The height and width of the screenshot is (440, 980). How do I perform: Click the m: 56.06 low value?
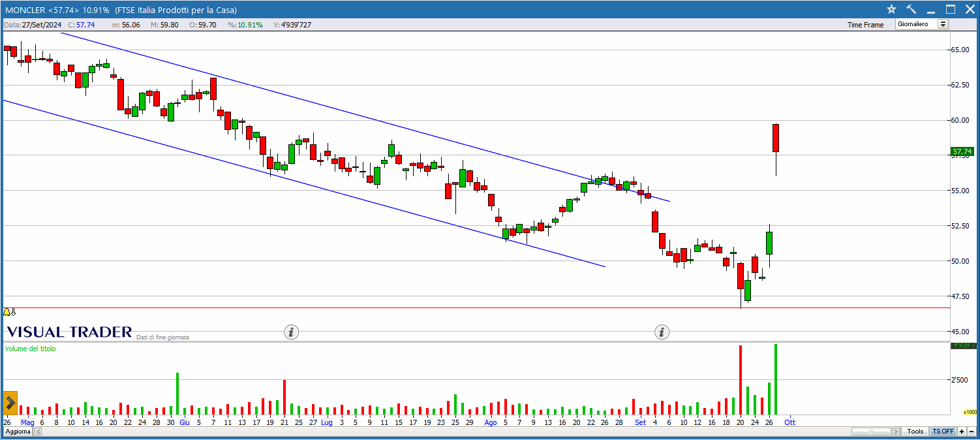tap(126, 25)
